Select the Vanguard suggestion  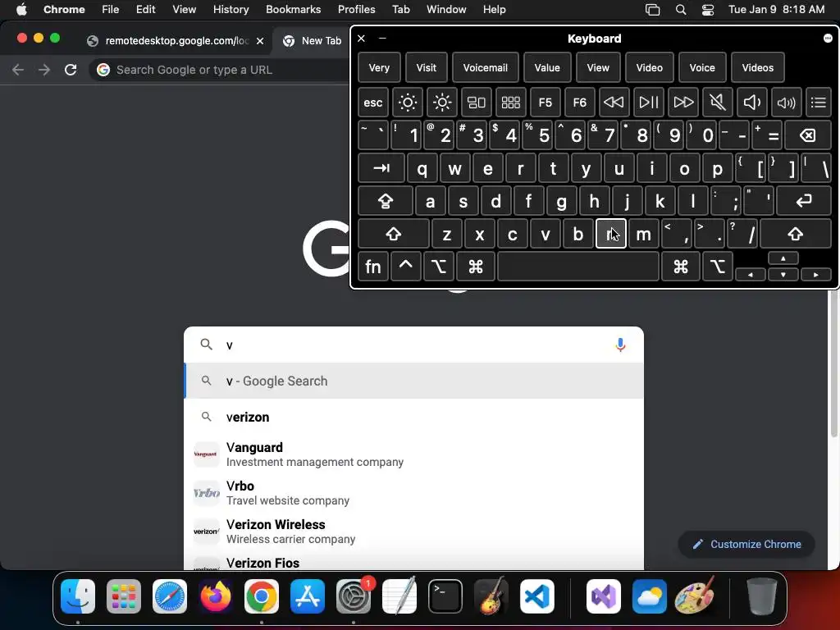click(413, 454)
